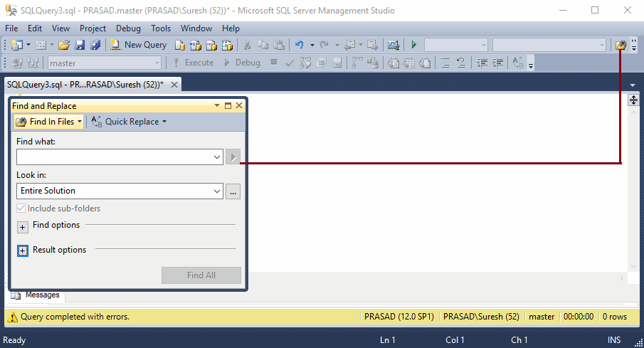644x348 pixels.
Task: Click the Look in browse ellipsis button
Action: click(233, 191)
